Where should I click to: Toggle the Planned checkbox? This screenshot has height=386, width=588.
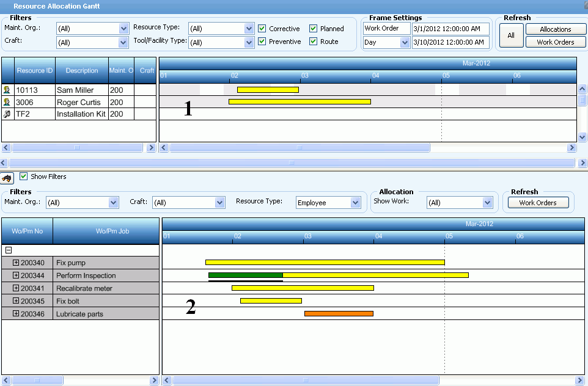click(x=313, y=29)
